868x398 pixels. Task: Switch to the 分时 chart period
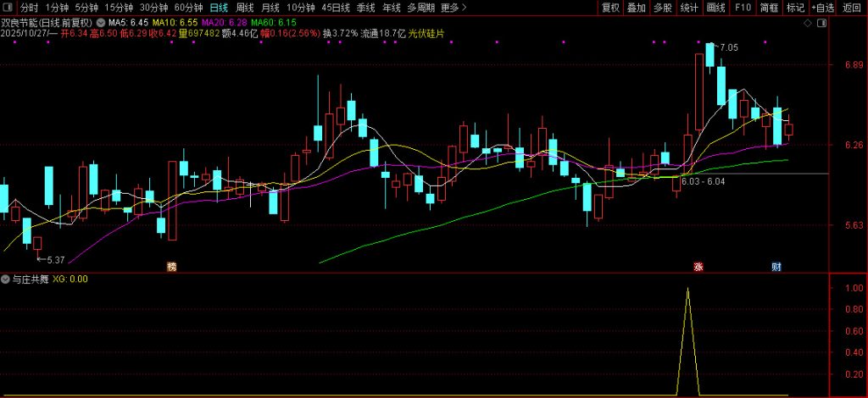click(30, 8)
